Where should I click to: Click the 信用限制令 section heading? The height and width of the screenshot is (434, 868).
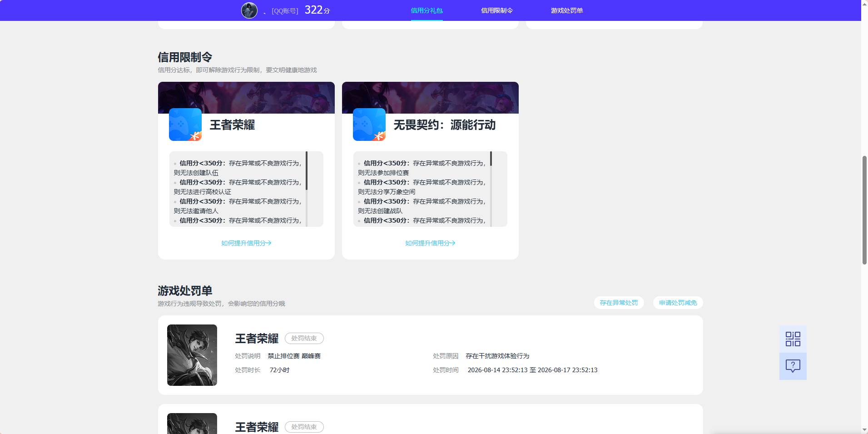(185, 57)
